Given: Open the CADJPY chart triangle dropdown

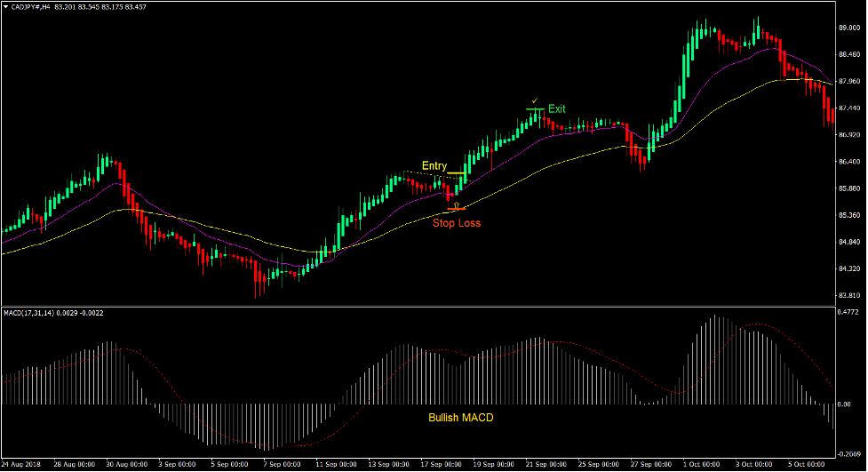Looking at the screenshot, I should (6, 6).
